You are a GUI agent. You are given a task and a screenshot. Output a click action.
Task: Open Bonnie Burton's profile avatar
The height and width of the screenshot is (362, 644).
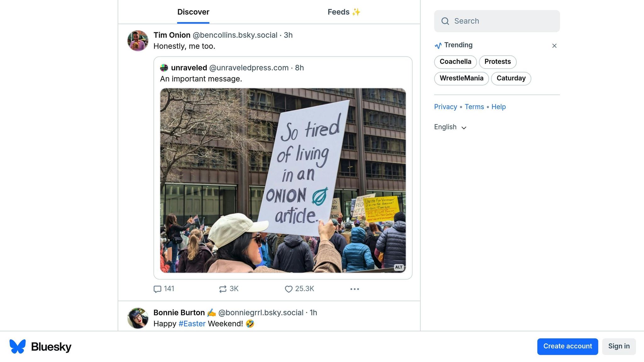(x=138, y=318)
